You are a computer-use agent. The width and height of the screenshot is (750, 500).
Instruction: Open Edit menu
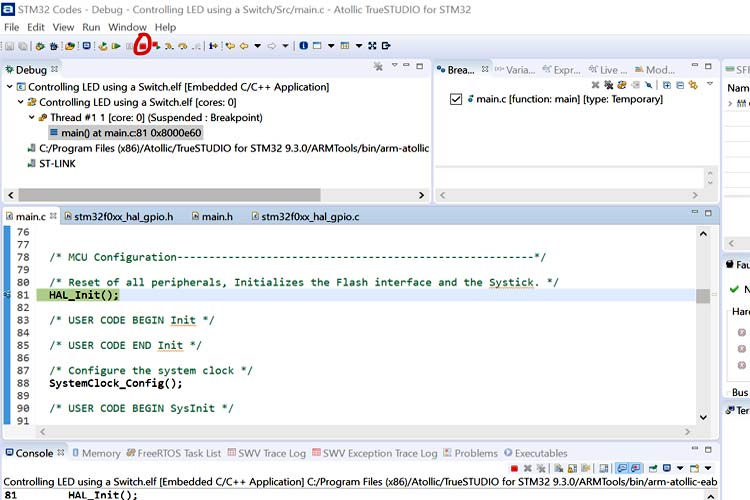(x=36, y=27)
